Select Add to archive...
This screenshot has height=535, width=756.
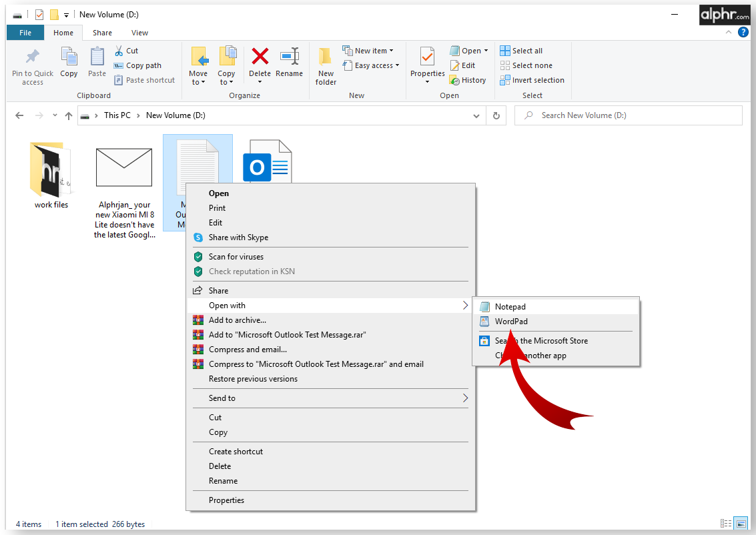point(330,320)
